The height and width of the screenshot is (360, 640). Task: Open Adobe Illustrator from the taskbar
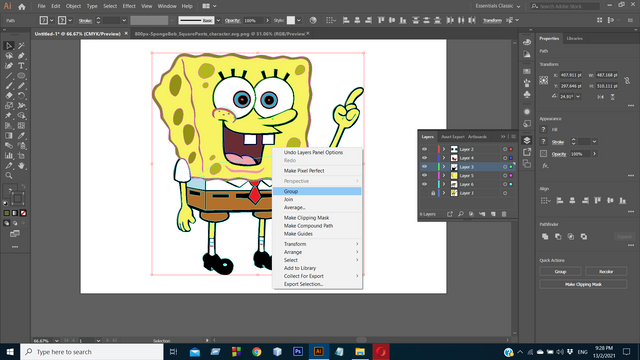319,352
